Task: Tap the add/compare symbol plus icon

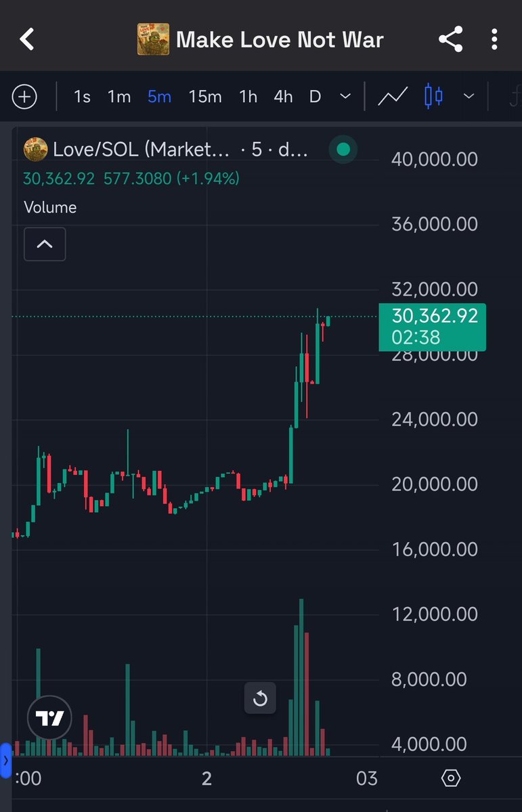Action: (x=24, y=97)
